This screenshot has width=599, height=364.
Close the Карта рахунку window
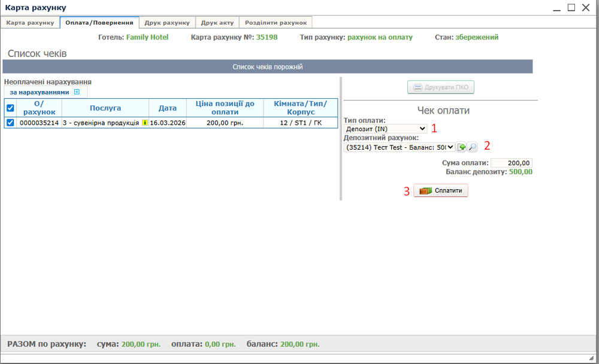(x=585, y=8)
